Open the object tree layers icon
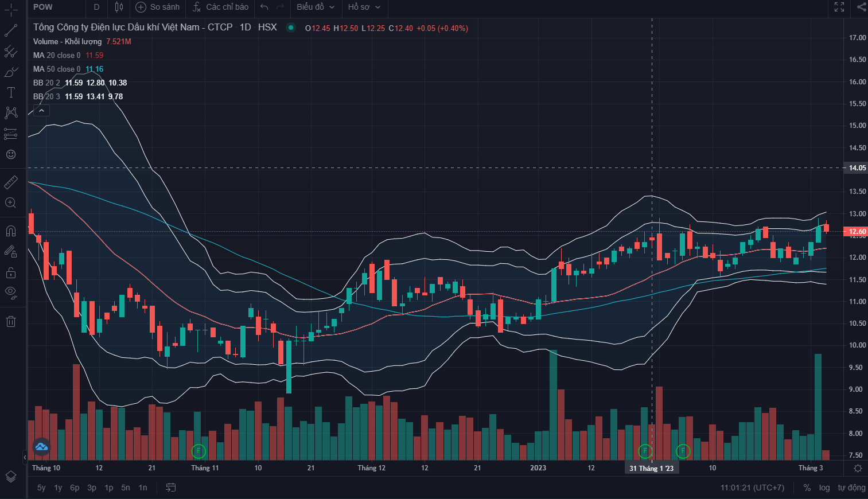Screen dimensions: 868x499 point(11,477)
